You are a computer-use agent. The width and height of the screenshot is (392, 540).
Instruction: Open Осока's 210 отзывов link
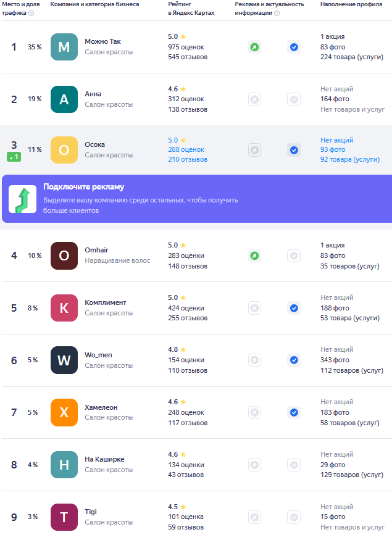[188, 159]
